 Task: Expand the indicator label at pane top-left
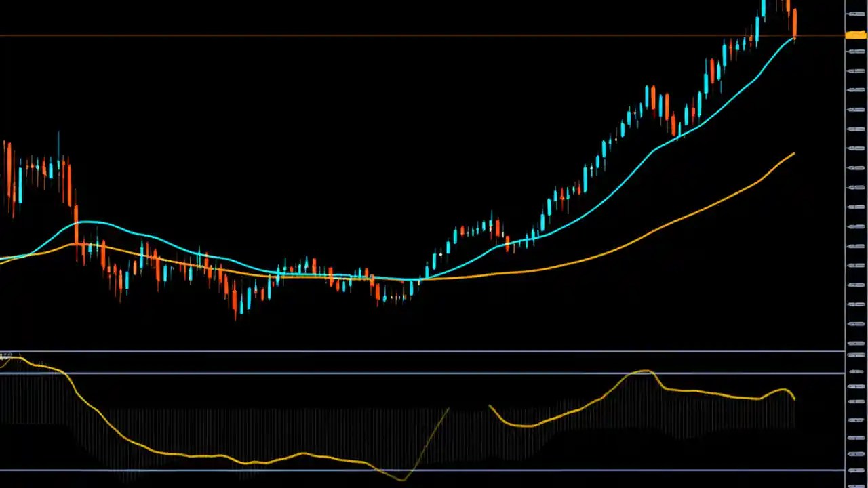click(7, 355)
